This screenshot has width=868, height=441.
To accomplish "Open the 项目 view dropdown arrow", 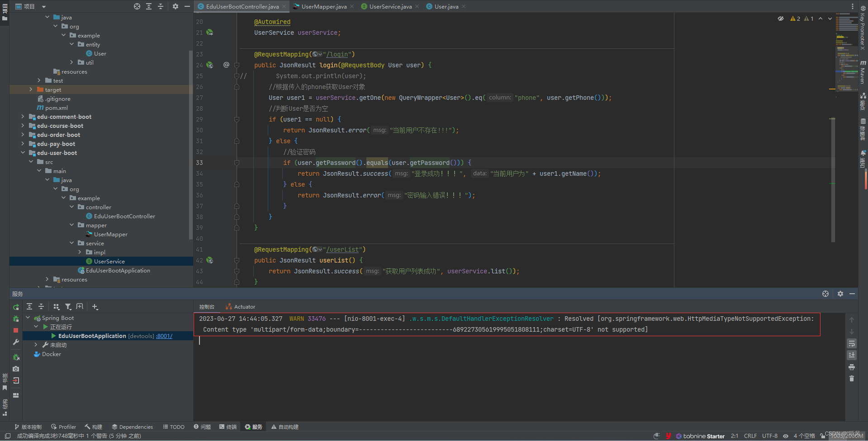I will pyautogui.click(x=43, y=7).
